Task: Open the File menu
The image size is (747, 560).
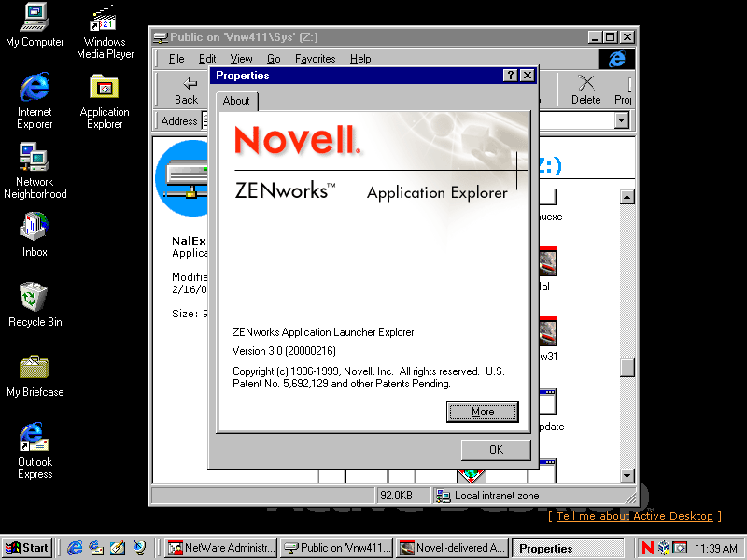Action: pos(176,59)
